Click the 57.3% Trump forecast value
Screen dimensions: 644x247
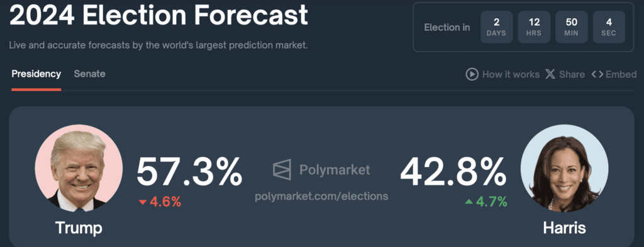click(189, 172)
